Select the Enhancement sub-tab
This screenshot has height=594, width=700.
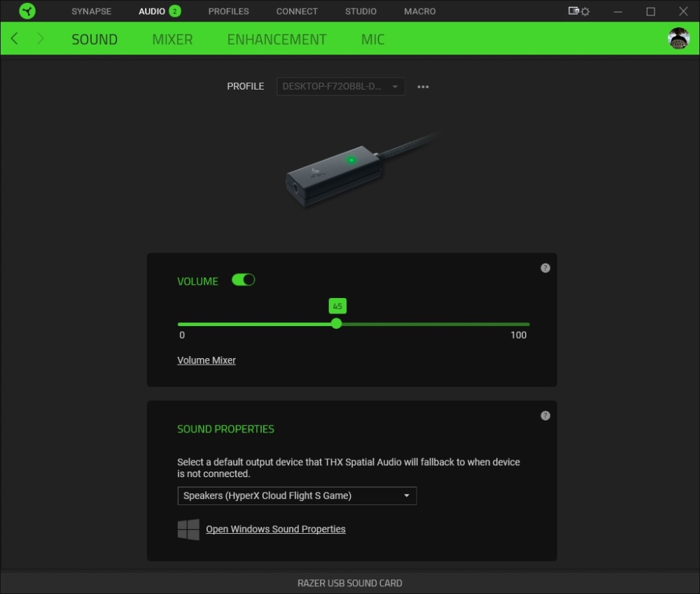click(x=276, y=39)
